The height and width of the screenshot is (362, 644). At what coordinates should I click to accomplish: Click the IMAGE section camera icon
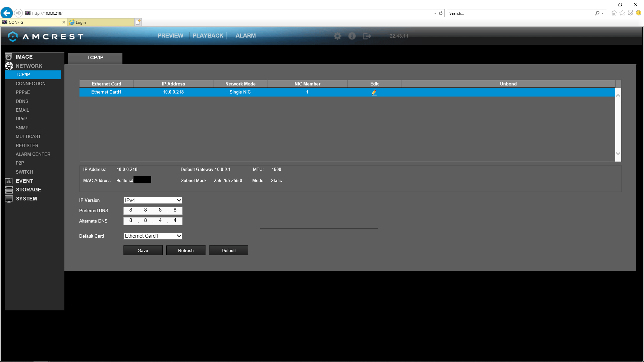click(9, 57)
